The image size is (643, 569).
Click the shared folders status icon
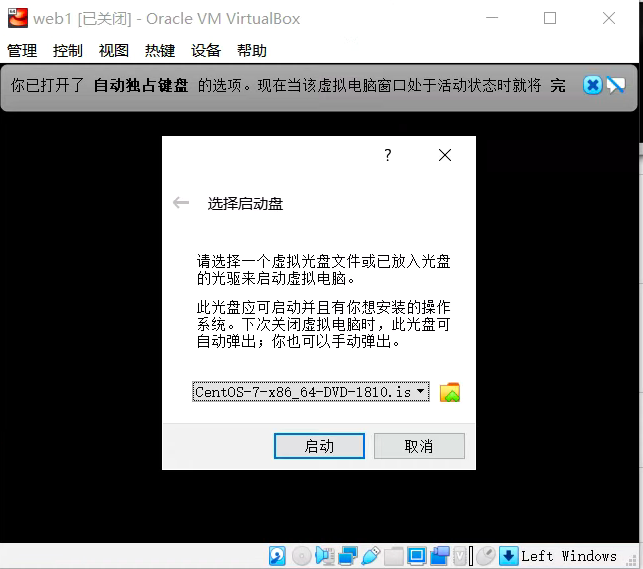click(394, 556)
